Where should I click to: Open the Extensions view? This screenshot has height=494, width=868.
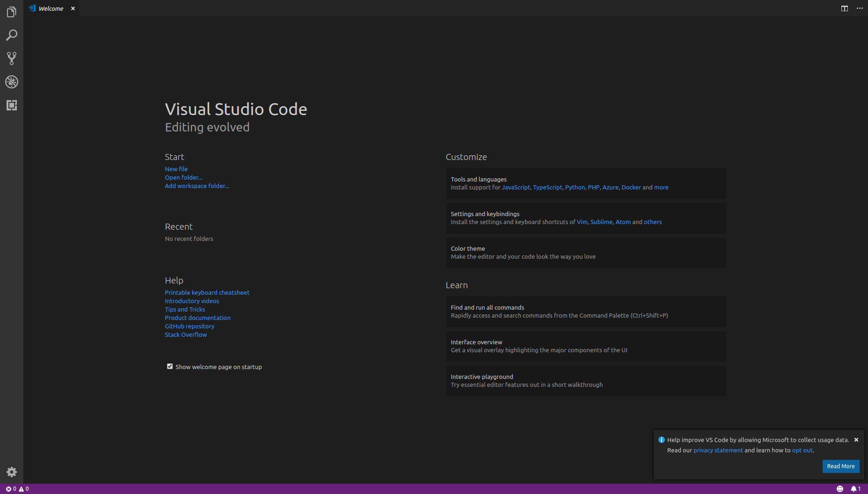click(12, 105)
